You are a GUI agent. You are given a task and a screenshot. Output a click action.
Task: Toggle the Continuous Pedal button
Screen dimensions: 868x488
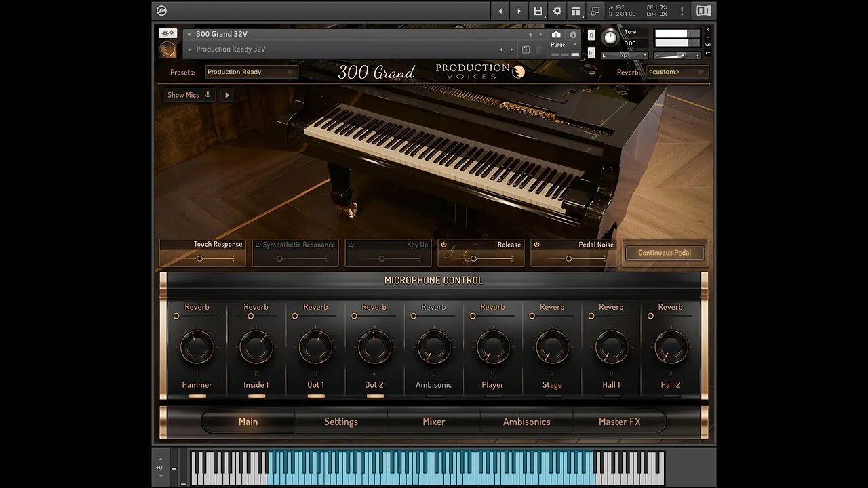point(665,253)
